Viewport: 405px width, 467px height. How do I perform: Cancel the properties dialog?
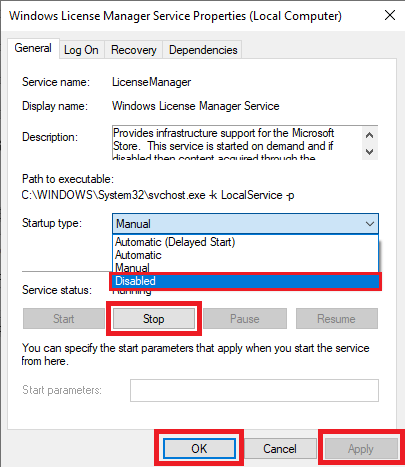pos(280,448)
